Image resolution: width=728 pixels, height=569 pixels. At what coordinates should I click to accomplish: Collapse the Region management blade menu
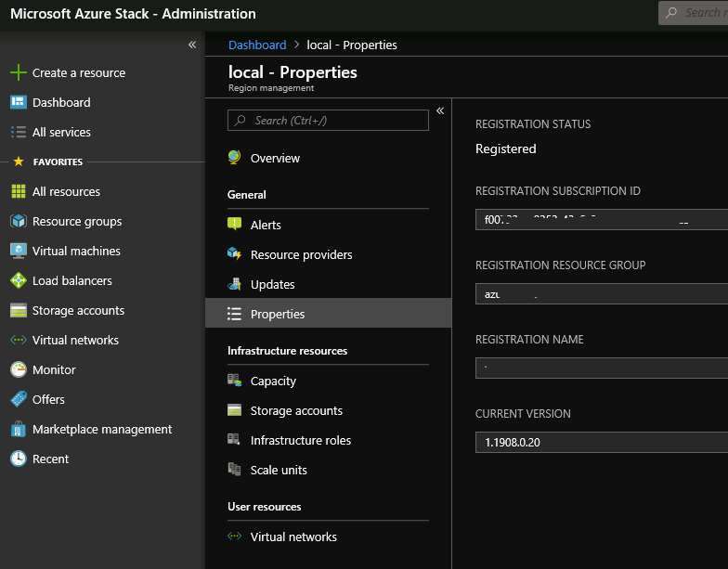point(440,110)
